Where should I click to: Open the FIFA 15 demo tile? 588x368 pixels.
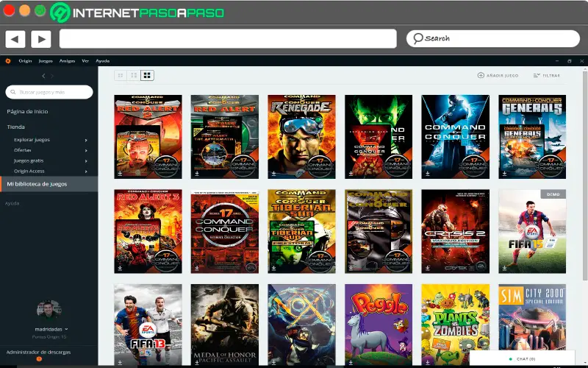tap(532, 231)
